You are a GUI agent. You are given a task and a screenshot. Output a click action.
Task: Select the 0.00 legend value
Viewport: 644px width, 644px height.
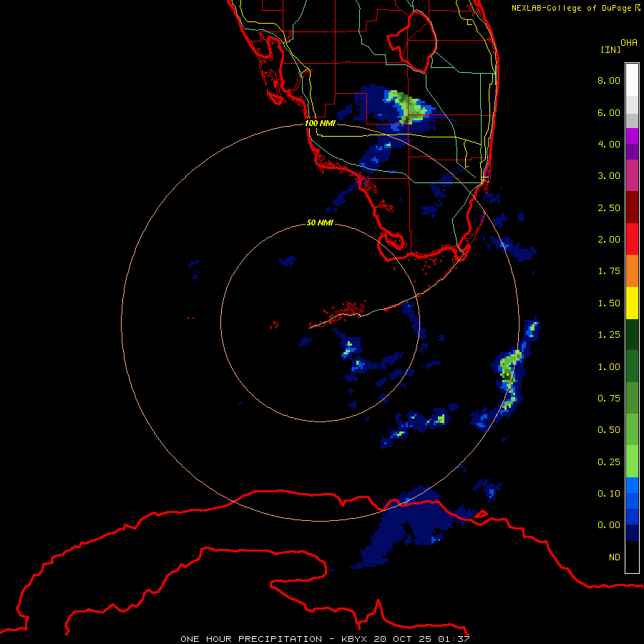(608, 525)
